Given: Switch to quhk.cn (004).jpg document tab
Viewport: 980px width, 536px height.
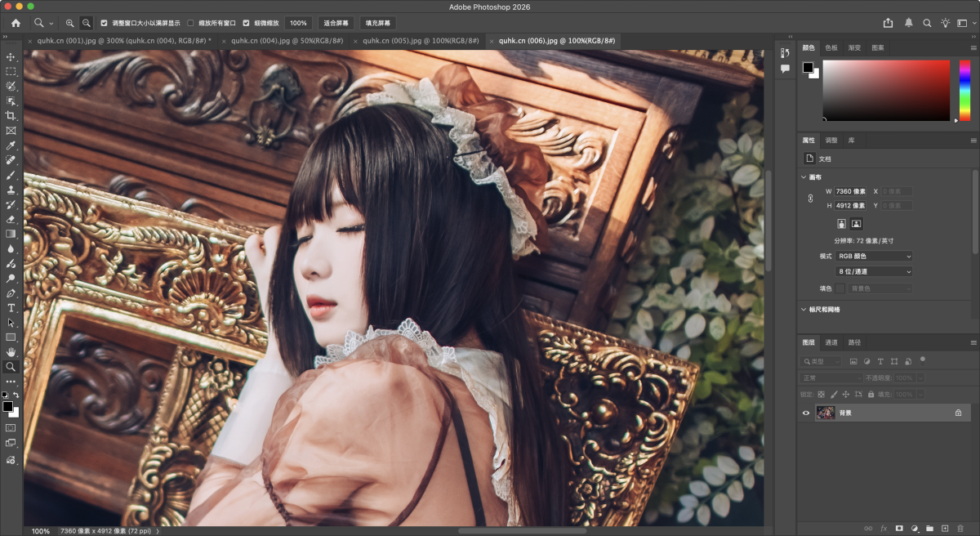Looking at the screenshot, I should tap(287, 40).
